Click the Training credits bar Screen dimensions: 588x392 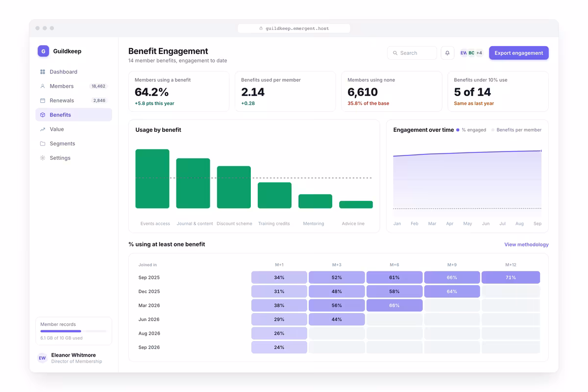pyautogui.click(x=274, y=196)
